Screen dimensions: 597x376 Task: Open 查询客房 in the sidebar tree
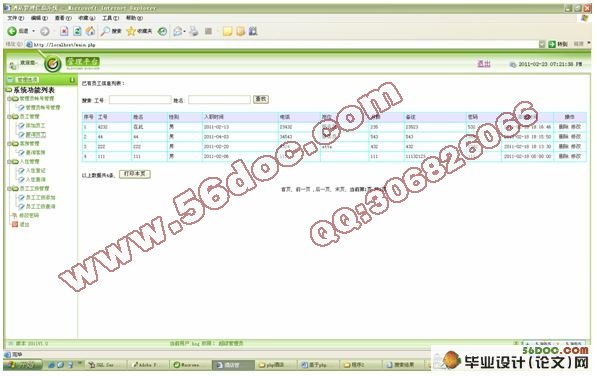(35, 153)
